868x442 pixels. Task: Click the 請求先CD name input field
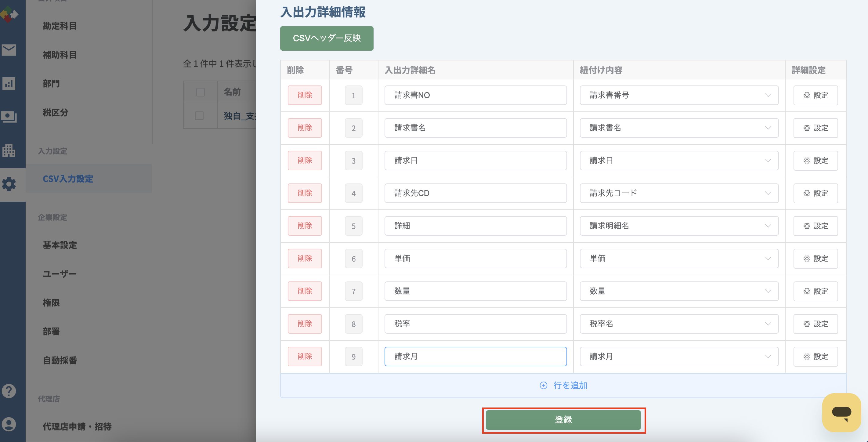click(476, 194)
